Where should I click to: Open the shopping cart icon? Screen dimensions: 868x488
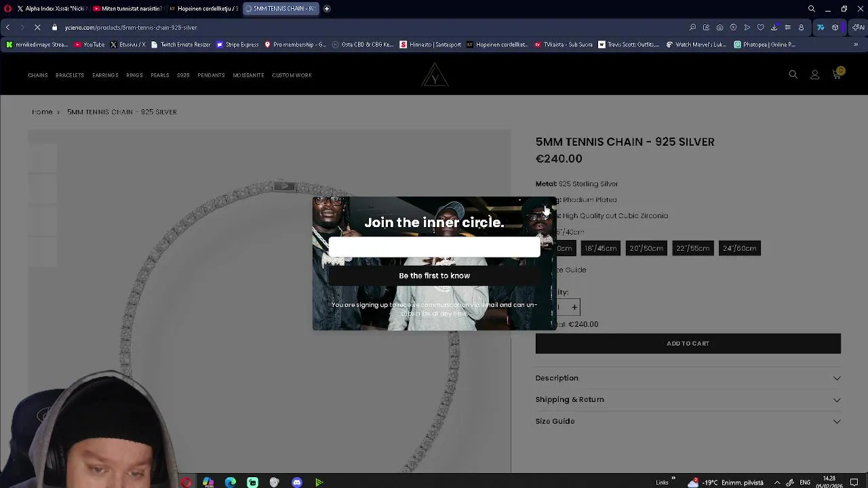[837, 75]
